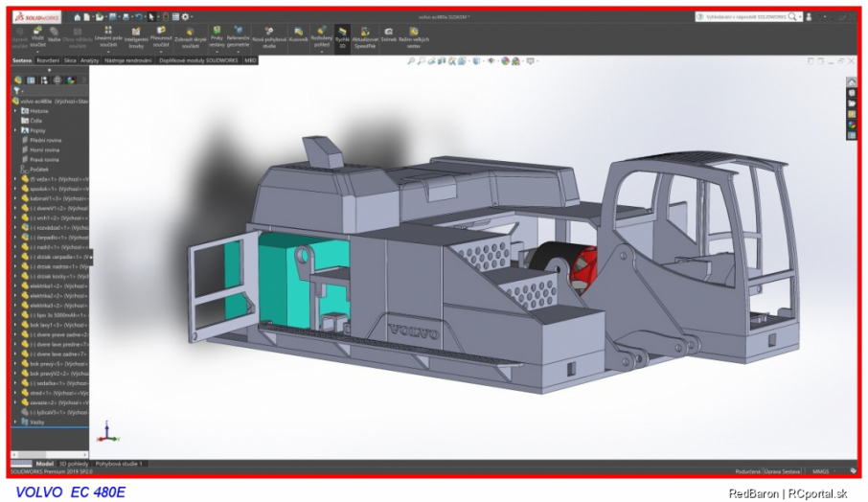Toggle Hide/Show items eye in view toolbar
868x502 pixels.
click(491, 61)
